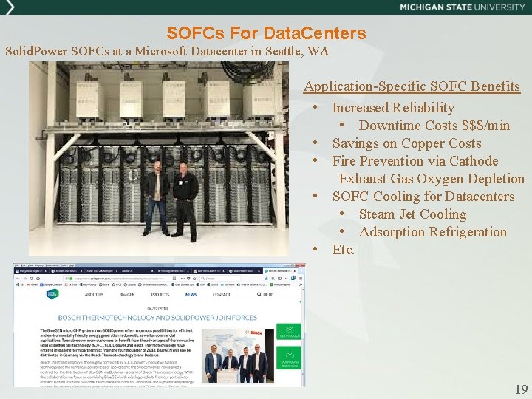Open the browser Bookmarks menu
This screenshot has height=399, width=532.
point(52,265)
